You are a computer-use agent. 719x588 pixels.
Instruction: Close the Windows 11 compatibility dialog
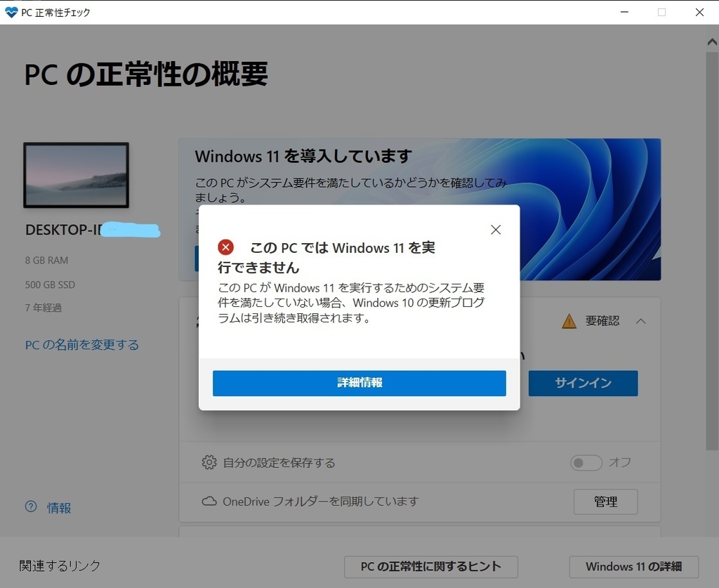pyautogui.click(x=496, y=230)
